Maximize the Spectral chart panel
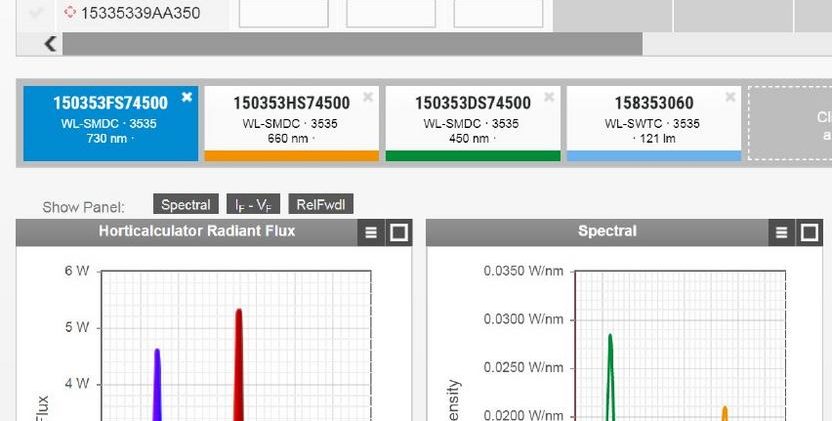Image resolution: width=832 pixels, height=421 pixels. 808,233
